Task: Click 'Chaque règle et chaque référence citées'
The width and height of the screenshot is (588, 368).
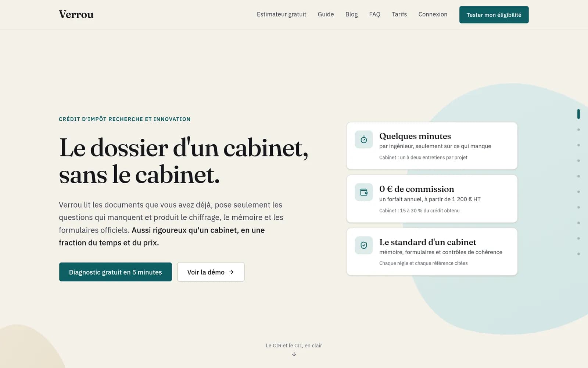Action: coord(423,263)
